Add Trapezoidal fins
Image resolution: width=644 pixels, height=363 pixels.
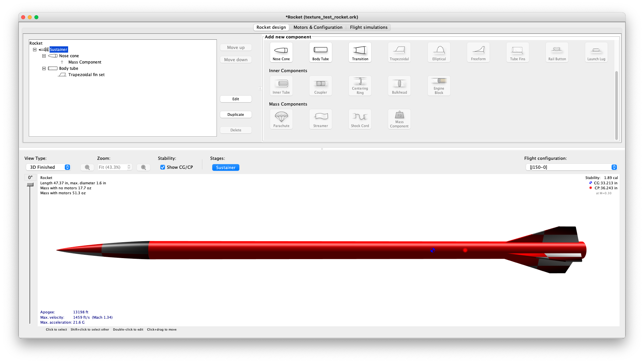click(399, 52)
